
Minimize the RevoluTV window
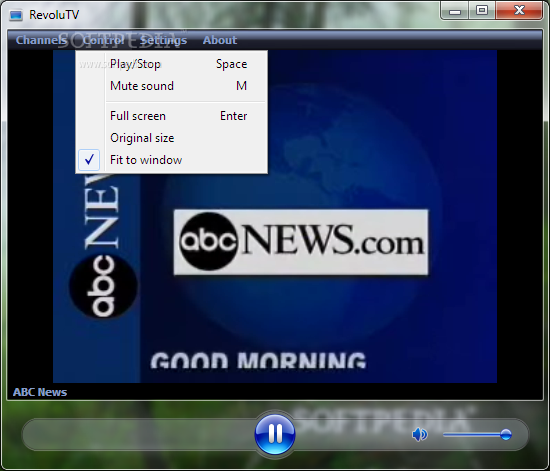(x=455, y=11)
